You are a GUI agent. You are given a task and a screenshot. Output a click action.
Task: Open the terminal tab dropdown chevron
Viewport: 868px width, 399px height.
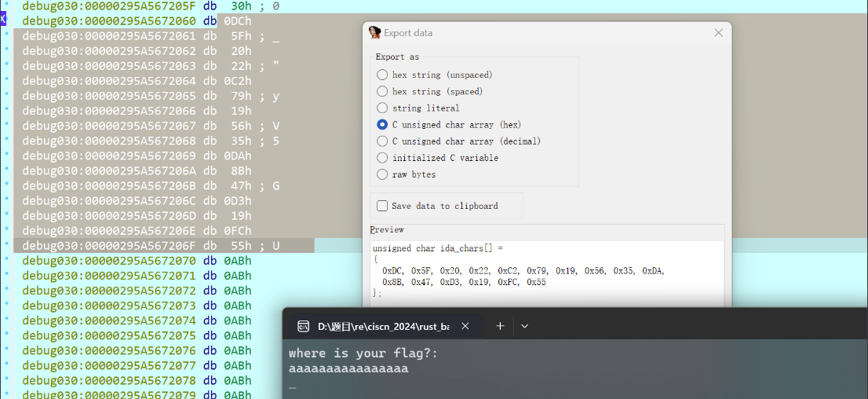point(525,326)
